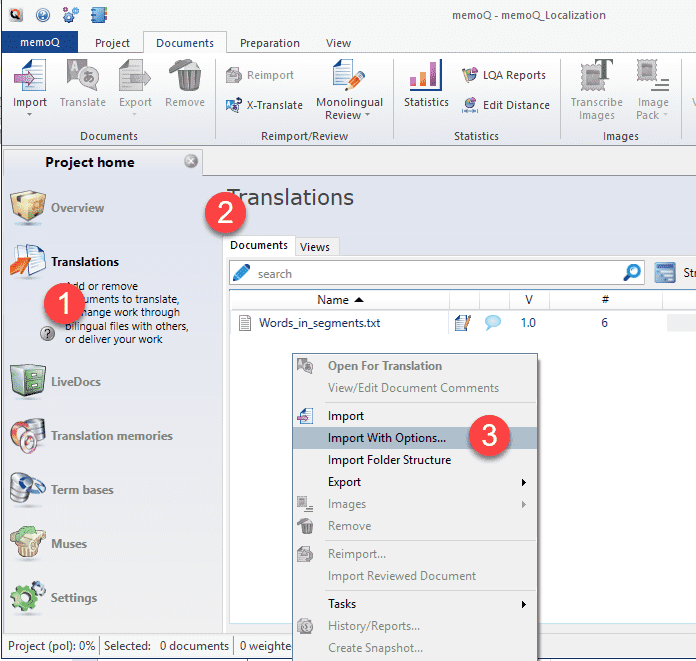The image size is (696, 661).
Task: Click the document status icon for Words_in_segments.txt
Action: point(463,323)
